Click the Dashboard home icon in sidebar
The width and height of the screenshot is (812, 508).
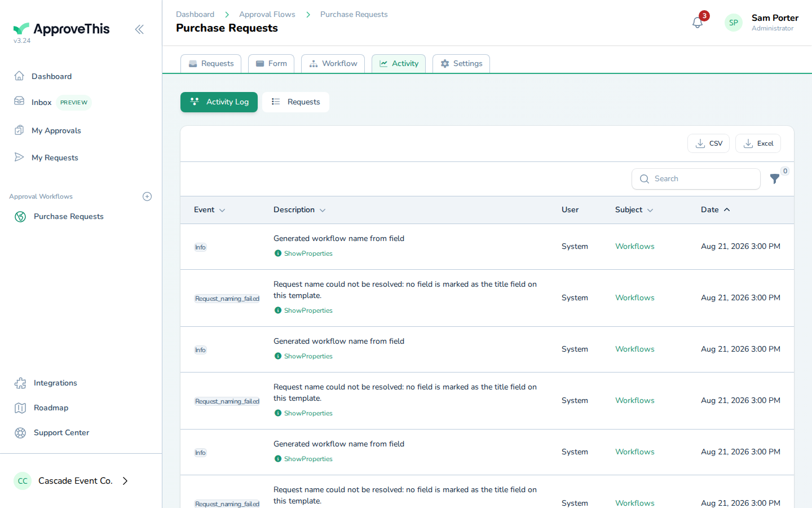[x=19, y=76]
